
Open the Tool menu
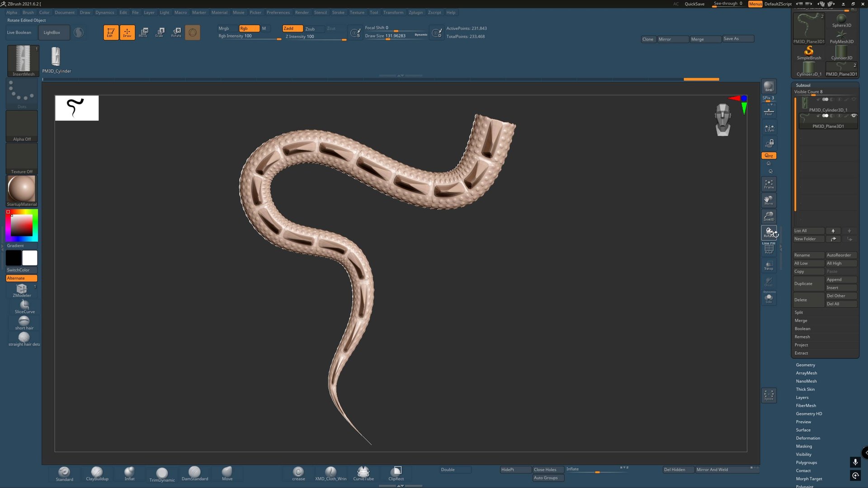374,12
